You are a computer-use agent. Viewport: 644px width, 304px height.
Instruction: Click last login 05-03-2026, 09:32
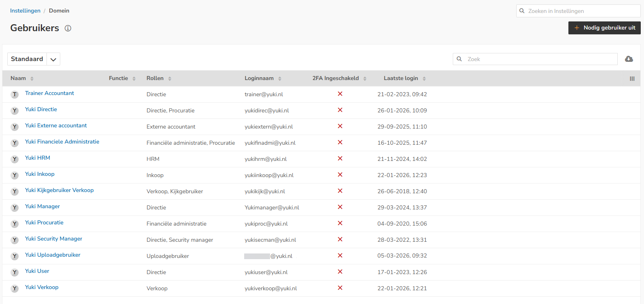coord(402,256)
